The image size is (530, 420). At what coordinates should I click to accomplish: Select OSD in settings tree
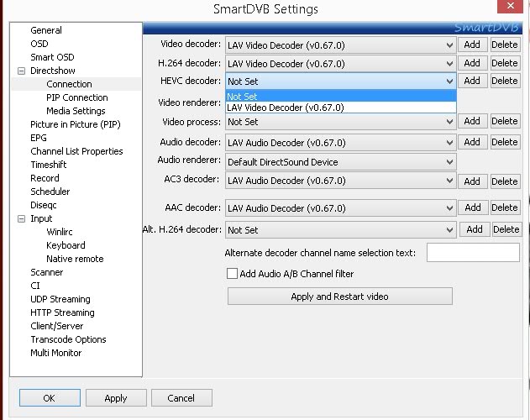click(x=39, y=44)
